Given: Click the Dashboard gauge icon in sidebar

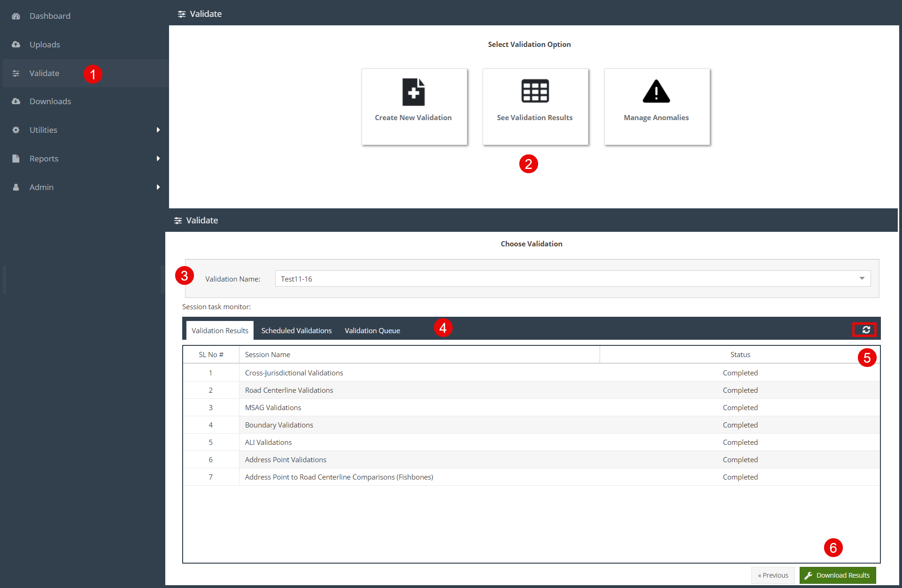Looking at the screenshot, I should coord(16,16).
